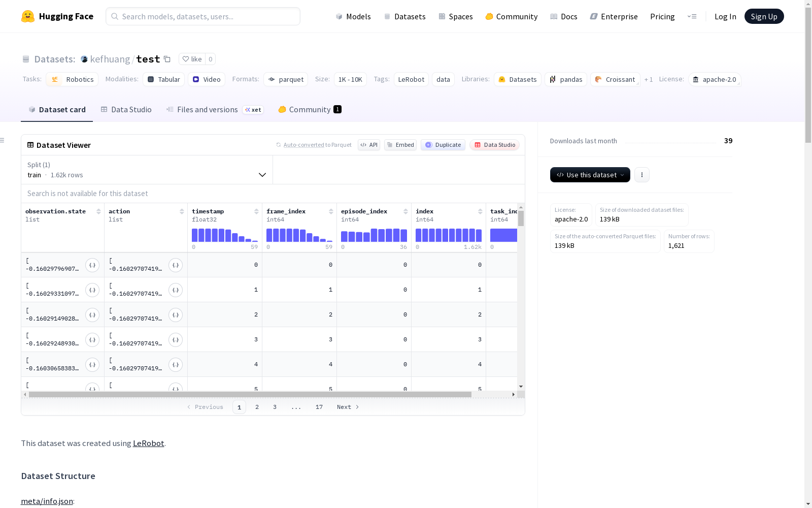
Task: Follow the LeRobot link in the description
Action: pyautogui.click(x=148, y=443)
